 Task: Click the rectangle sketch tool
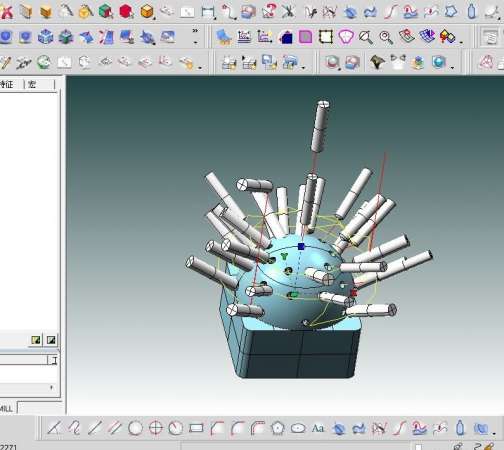click(196, 428)
